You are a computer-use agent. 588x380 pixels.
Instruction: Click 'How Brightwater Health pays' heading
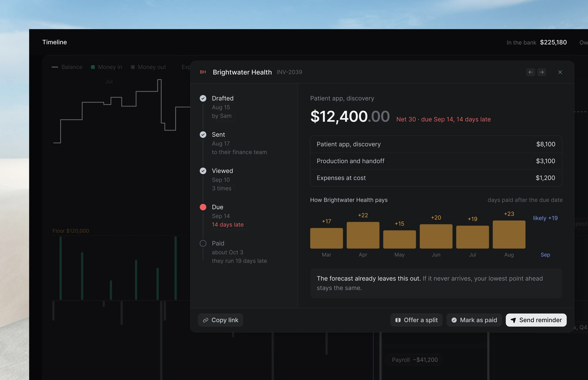coord(349,200)
